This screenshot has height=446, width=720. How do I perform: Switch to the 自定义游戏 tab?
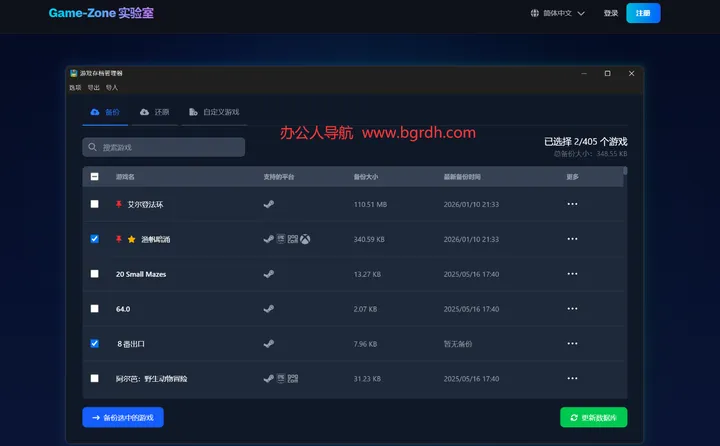click(214, 113)
